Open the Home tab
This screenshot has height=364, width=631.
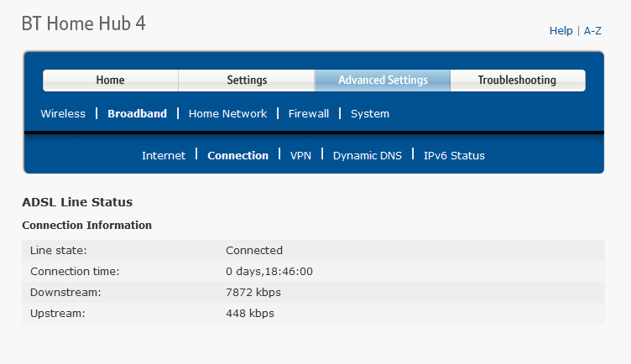pyautogui.click(x=110, y=80)
